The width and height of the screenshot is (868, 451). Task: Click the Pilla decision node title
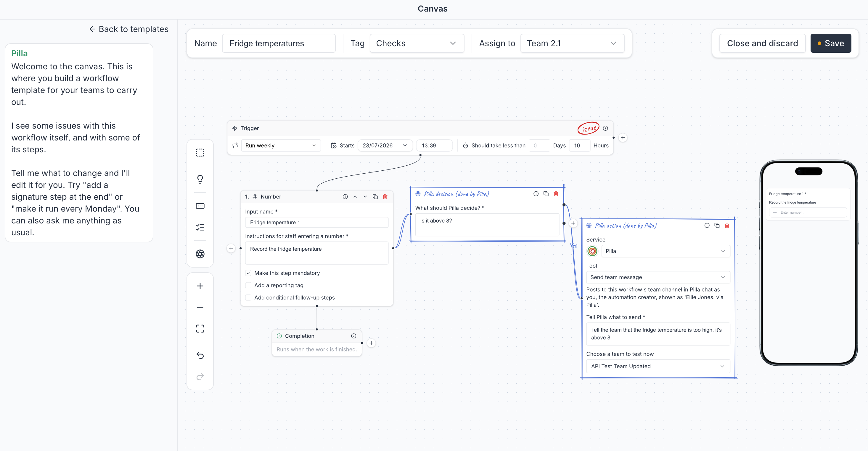coord(456,194)
